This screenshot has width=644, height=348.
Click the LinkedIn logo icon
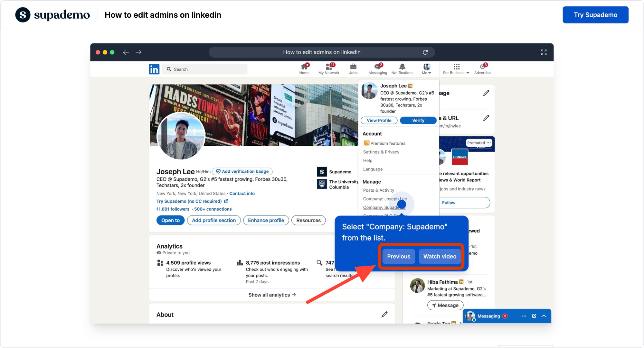(x=154, y=69)
